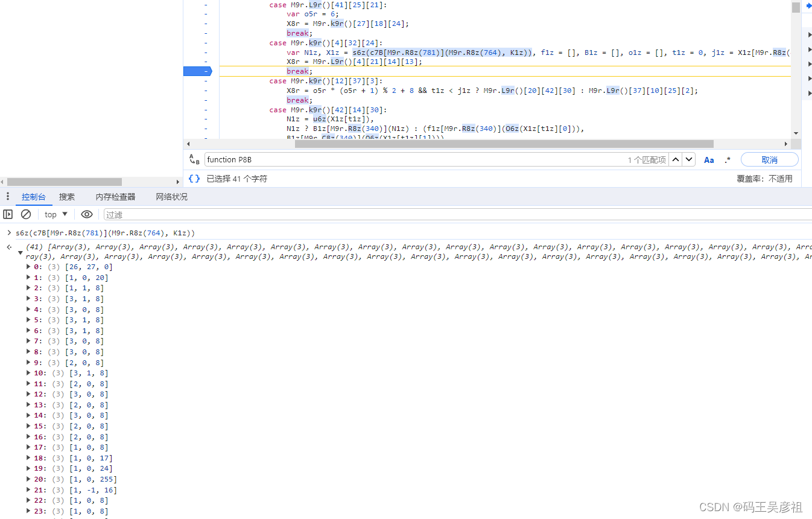Go to the next search match

[689, 159]
